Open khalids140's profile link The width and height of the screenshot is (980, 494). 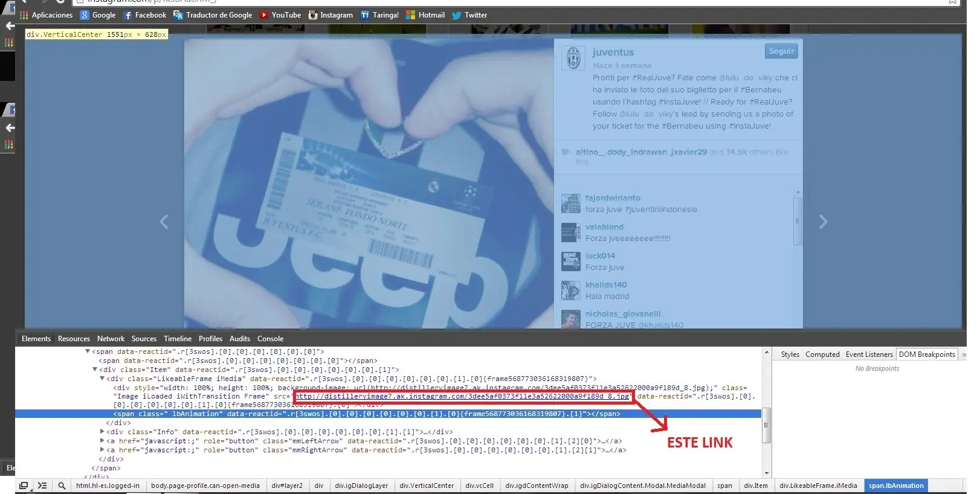tap(606, 285)
